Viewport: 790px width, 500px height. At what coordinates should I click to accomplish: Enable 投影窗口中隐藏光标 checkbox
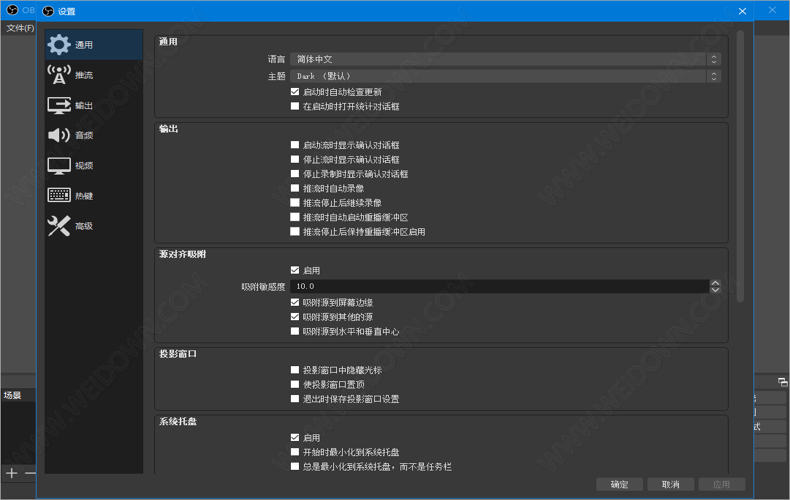pos(295,370)
